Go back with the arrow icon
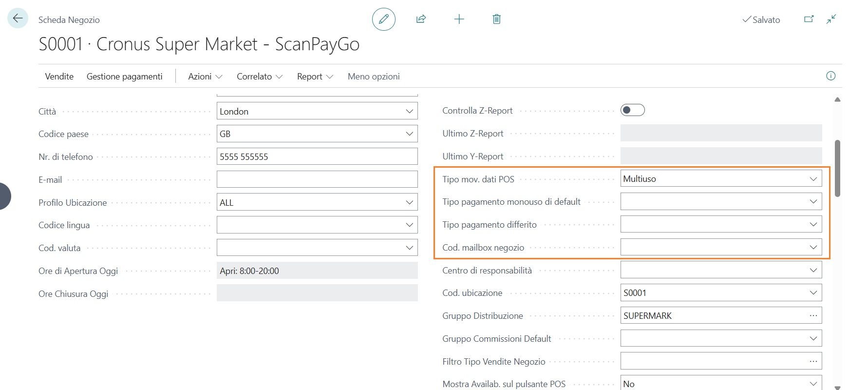 point(18,19)
